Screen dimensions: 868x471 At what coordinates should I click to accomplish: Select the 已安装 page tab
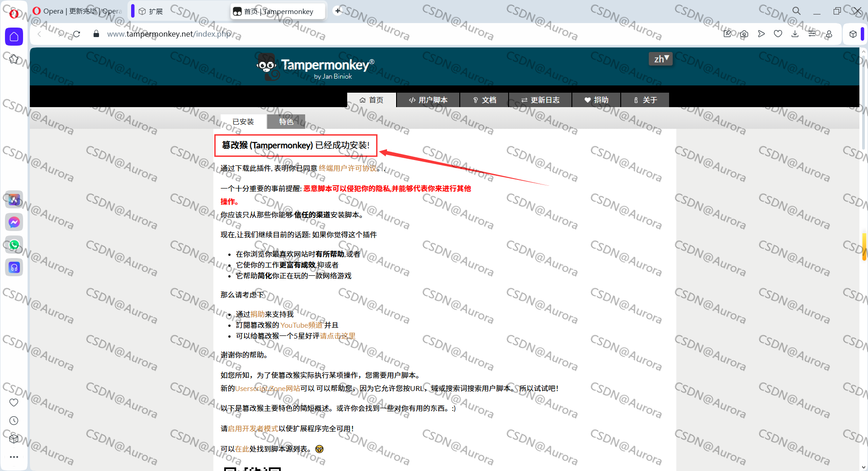243,122
